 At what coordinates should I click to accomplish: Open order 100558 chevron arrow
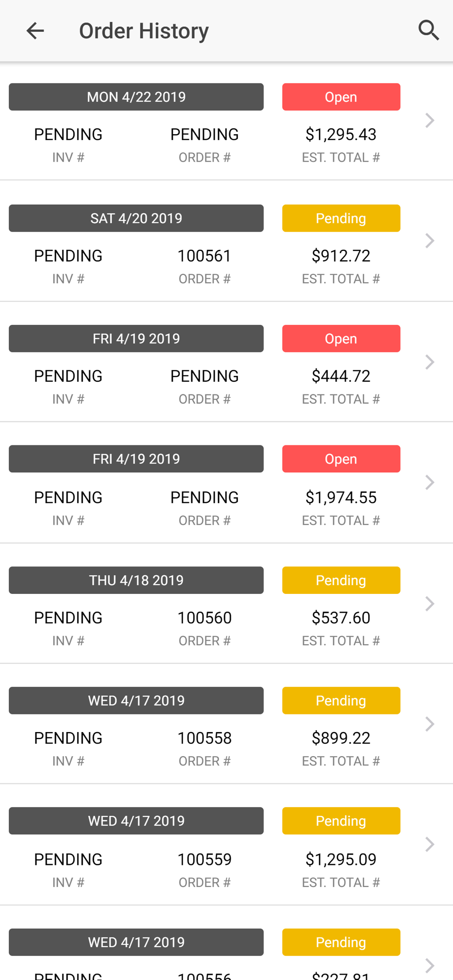tap(429, 724)
